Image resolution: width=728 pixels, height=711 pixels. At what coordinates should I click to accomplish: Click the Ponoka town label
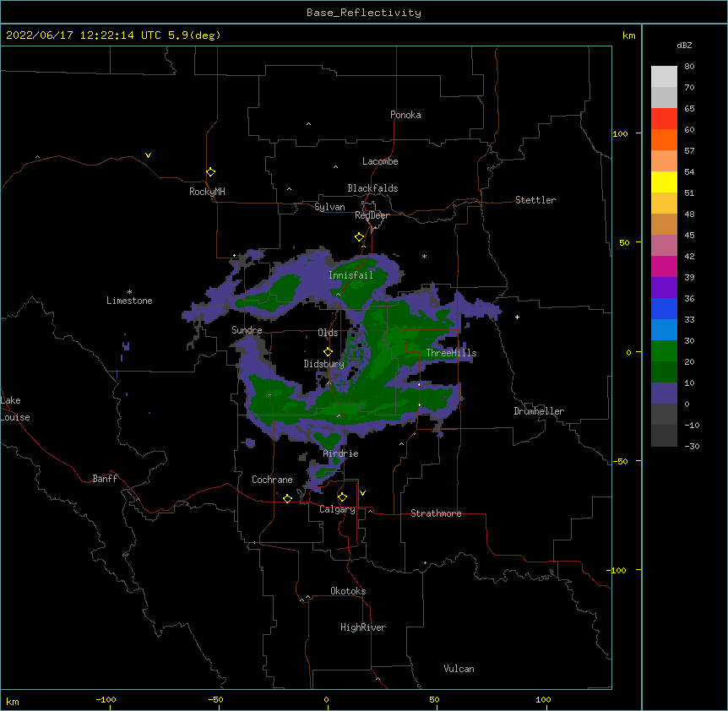click(x=405, y=115)
